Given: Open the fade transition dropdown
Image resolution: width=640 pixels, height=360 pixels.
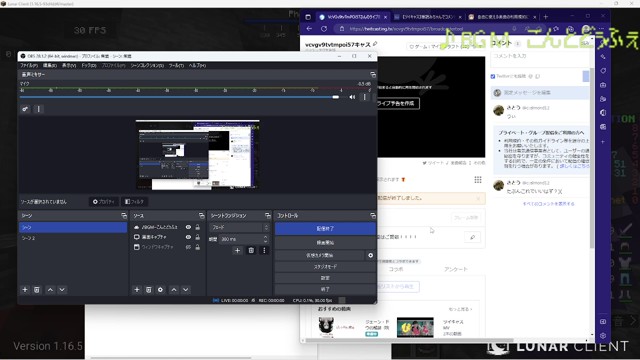Looking at the screenshot, I should pos(239,227).
